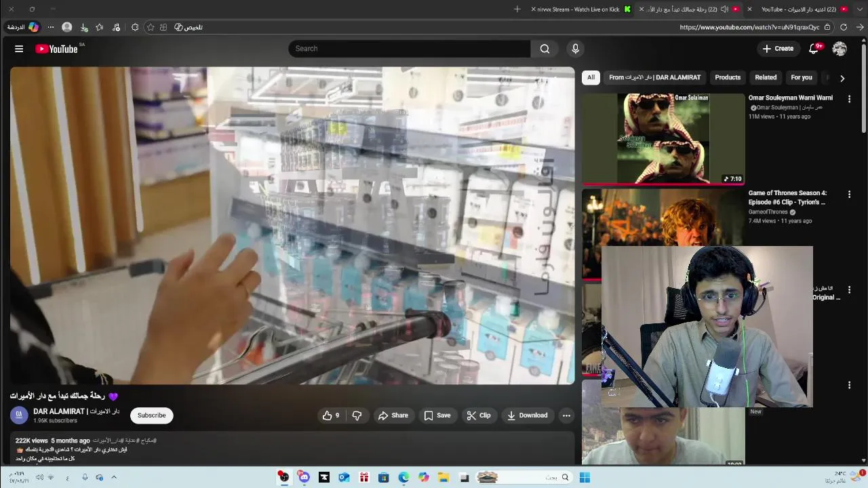Open Microsoft Store taskbar icon

383,477
